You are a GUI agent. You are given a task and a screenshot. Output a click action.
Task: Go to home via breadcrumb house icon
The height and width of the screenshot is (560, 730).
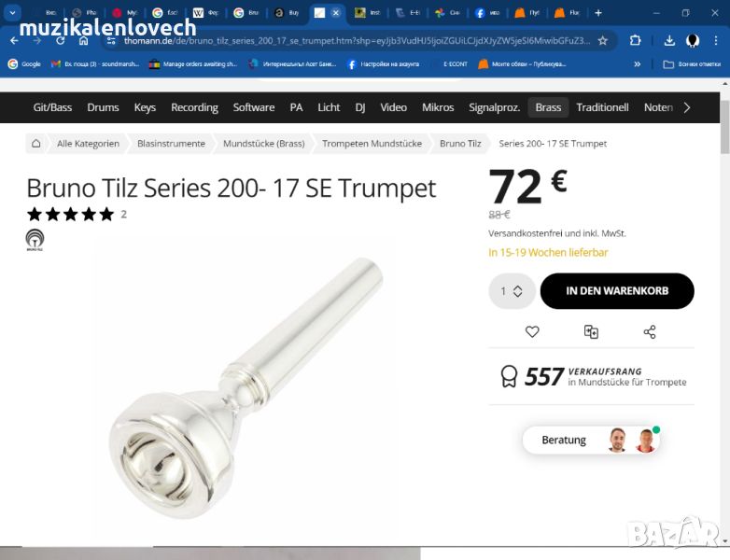pyautogui.click(x=35, y=144)
